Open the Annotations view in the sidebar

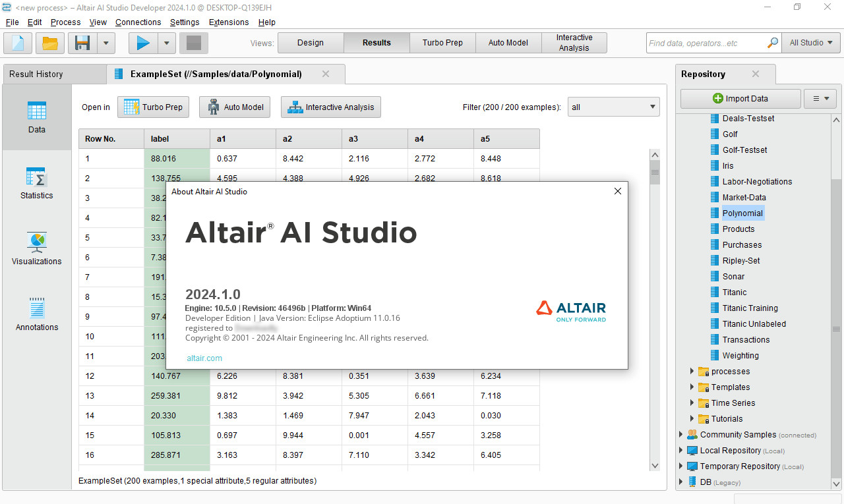[x=37, y=314]
